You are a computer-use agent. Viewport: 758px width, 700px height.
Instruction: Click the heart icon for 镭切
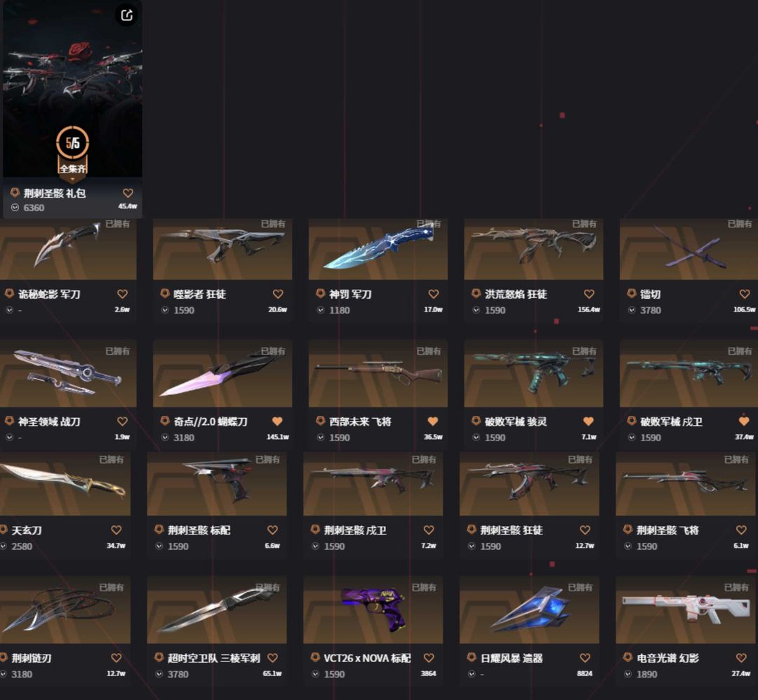coord(745,294)
